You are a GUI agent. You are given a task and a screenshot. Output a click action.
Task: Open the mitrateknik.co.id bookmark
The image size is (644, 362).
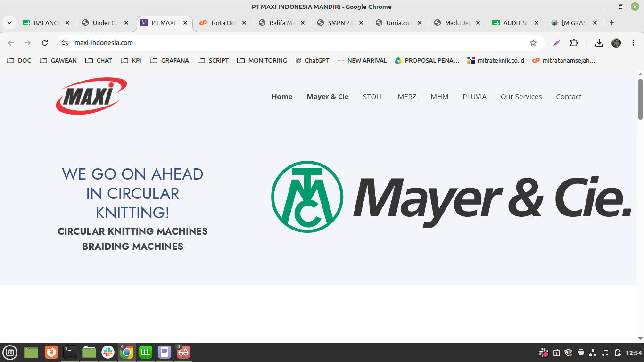tap(495, 60)
